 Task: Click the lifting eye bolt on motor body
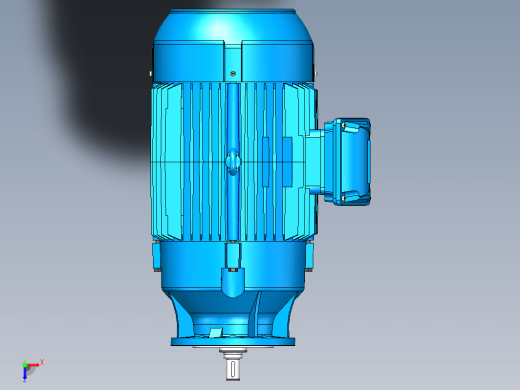233,162
